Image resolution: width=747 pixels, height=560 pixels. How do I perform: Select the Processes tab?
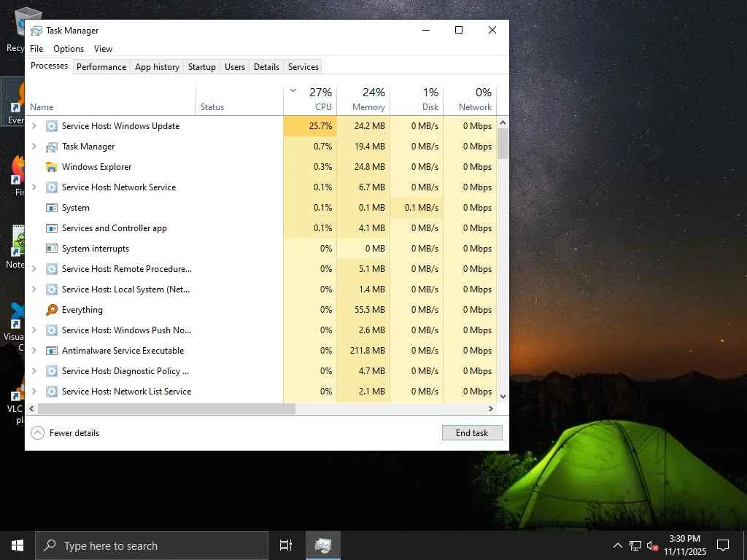[x=49, y=66]
